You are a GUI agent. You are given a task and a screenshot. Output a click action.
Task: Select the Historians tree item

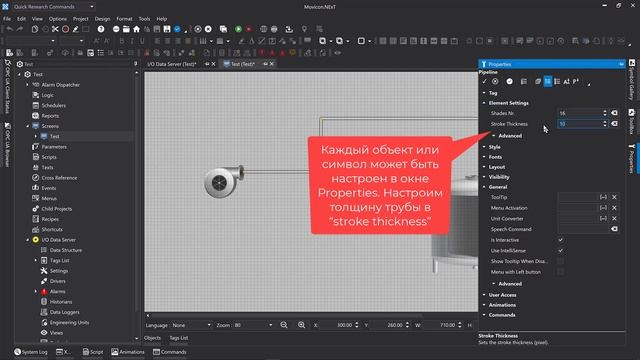tap(61, 302)
